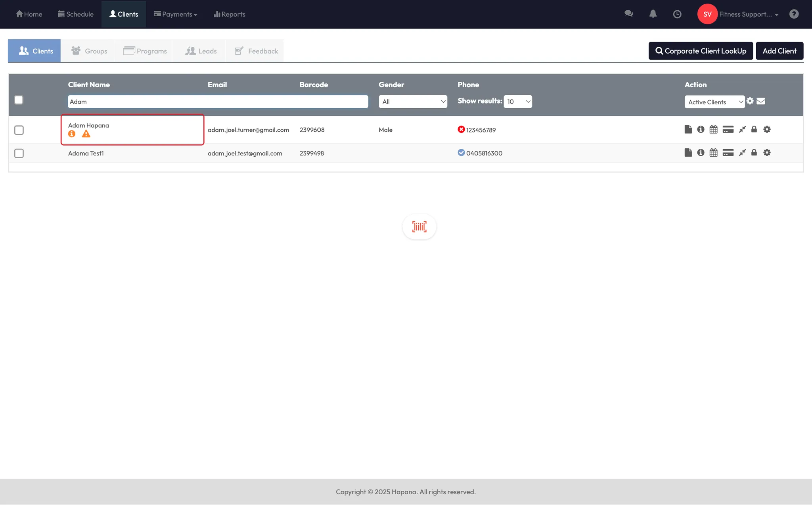
Task: Open Active Clients status dropdown
Action: 714,102
